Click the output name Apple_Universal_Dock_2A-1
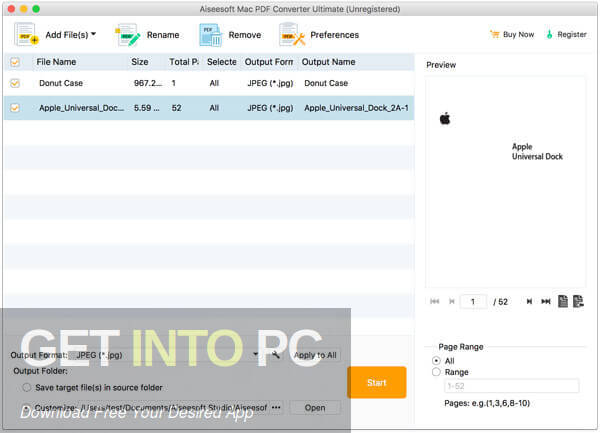This screenshot has width=600, height=433. (356, 108)
